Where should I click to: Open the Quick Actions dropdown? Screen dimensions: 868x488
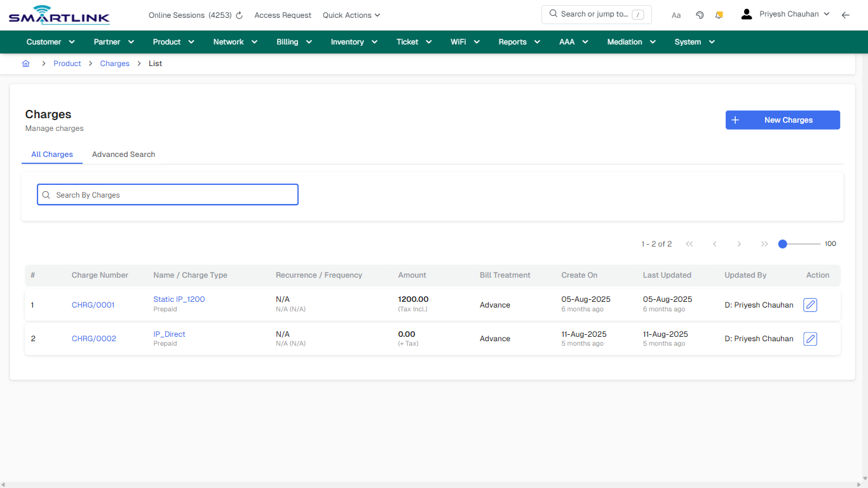351,15
